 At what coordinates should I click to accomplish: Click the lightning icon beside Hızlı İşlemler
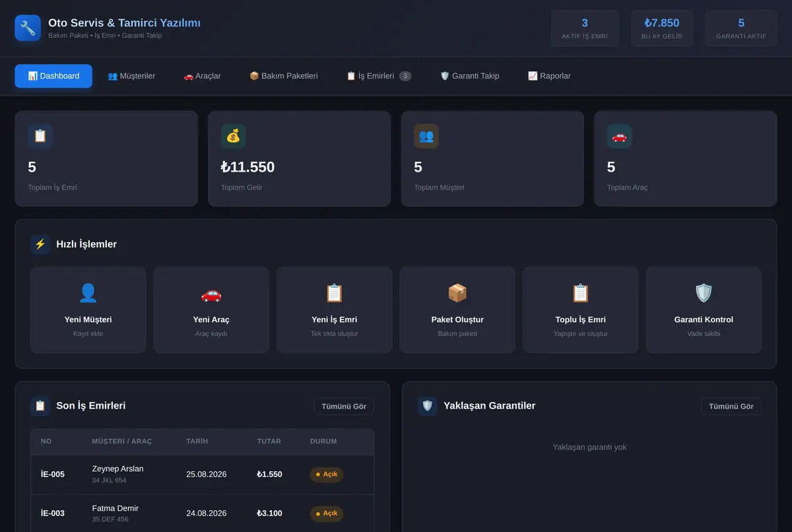(40, 244)
